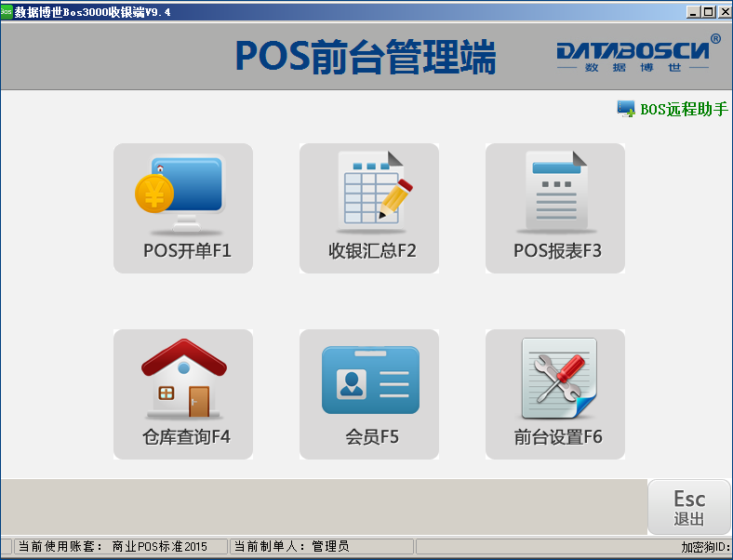Click 当前制单人: 管理员 status entry
Screen dimensions: 733x560
coord(322,546)
